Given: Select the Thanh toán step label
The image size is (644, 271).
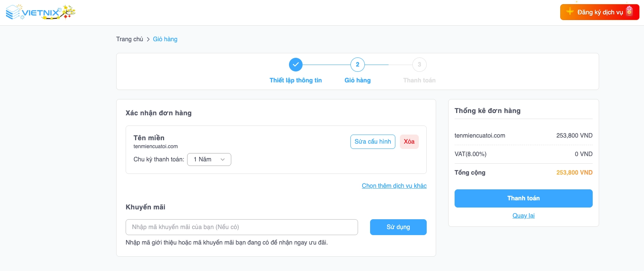Looking at the screenshot, I should [419, 80].
